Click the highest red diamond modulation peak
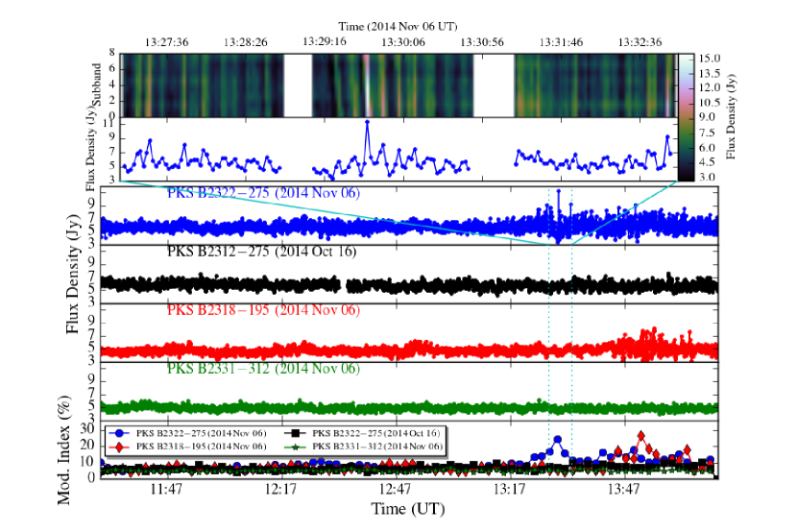The width and height of the screenshot is (797, 532). point(640,436)
